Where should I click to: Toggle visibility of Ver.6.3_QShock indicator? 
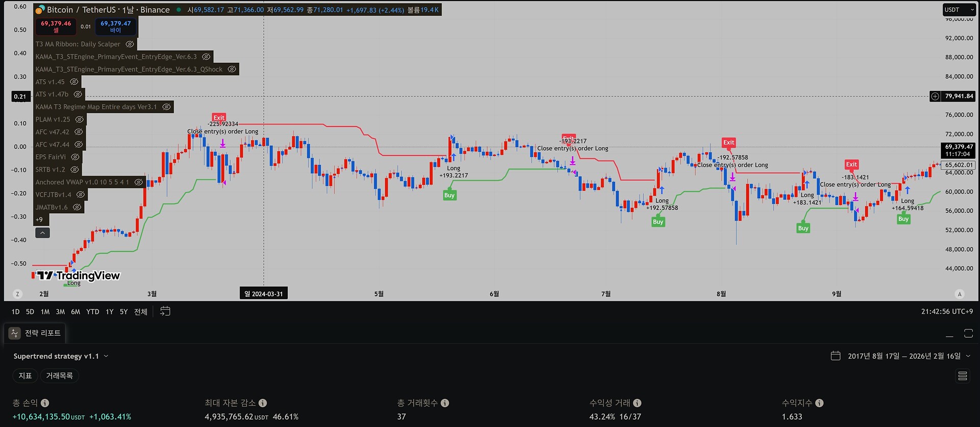pyautogui.click(x=232, y=69)
